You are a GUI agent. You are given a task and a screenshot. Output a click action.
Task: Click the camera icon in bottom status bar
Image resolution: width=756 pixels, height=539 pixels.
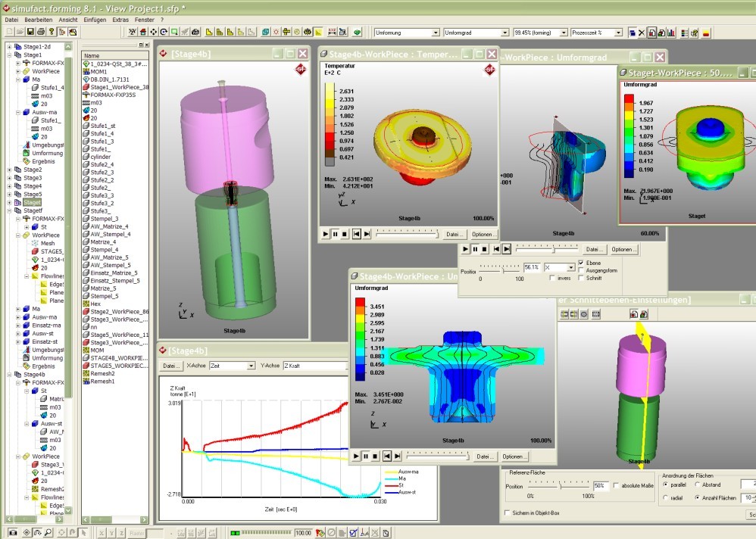13,532
